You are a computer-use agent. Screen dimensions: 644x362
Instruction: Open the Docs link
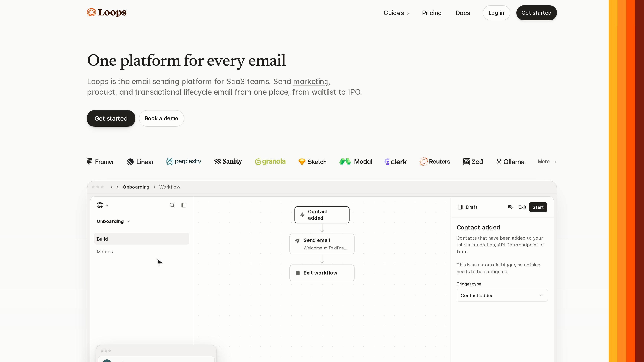(462, 13)
